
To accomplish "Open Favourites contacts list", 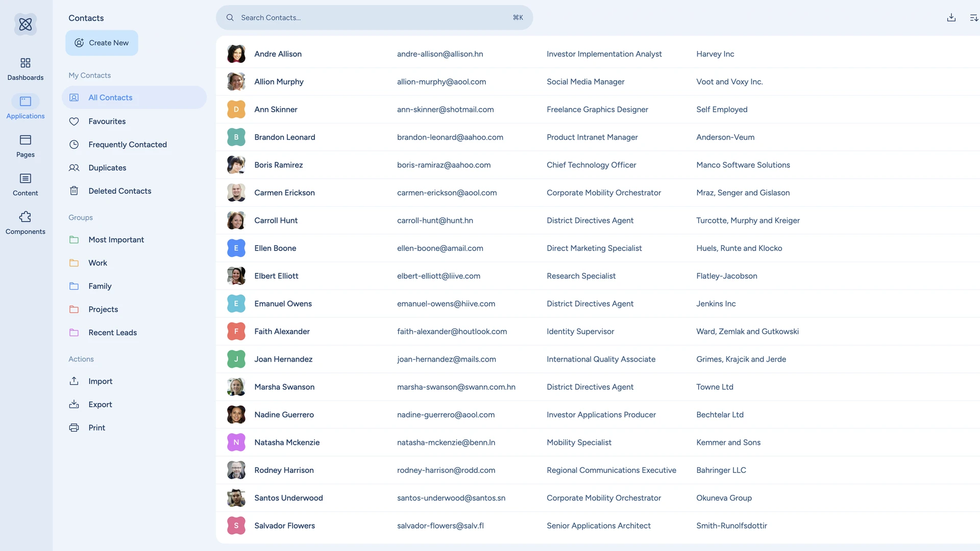I will [134, 121].
